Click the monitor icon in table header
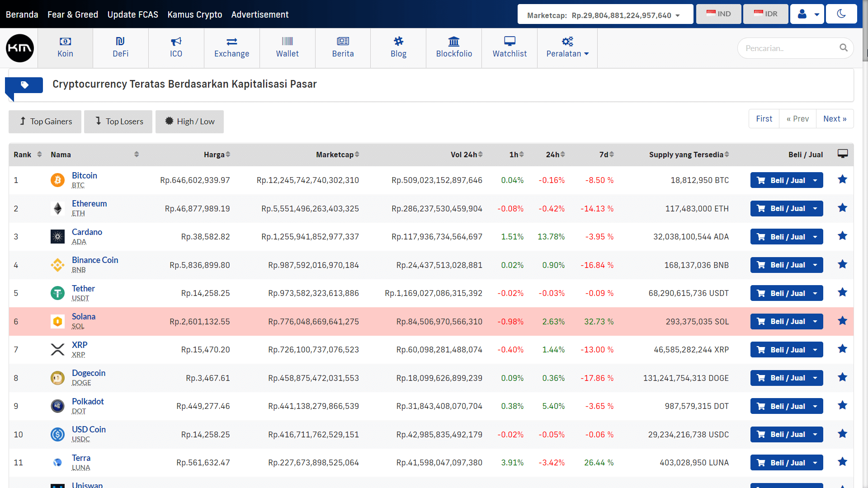 coord(843,154)
